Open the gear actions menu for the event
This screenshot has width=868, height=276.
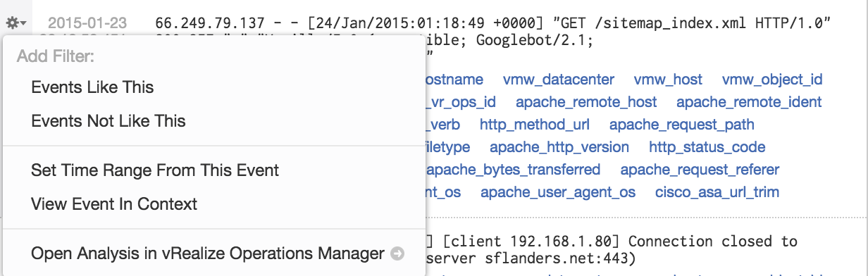pos(16,22)
